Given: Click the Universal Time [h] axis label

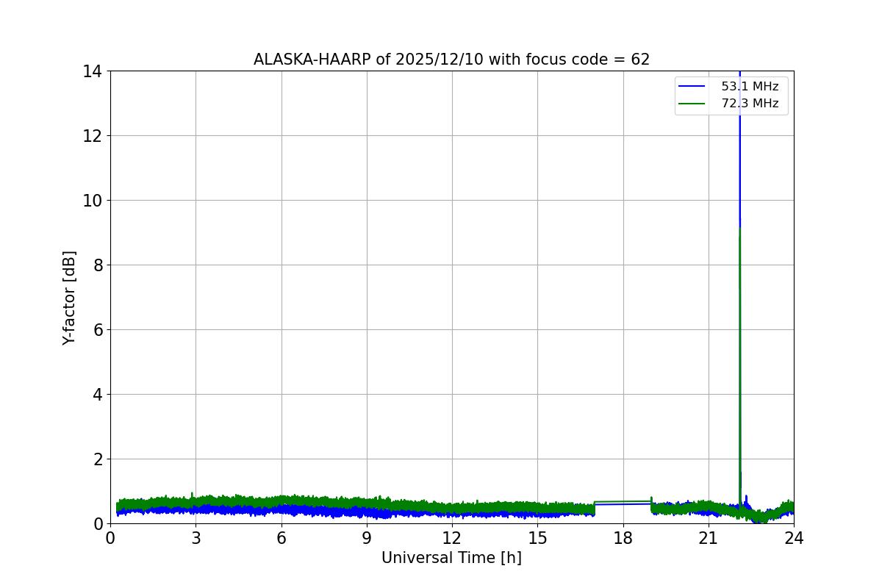Looking at the screenshot, I should click(451, 558).
